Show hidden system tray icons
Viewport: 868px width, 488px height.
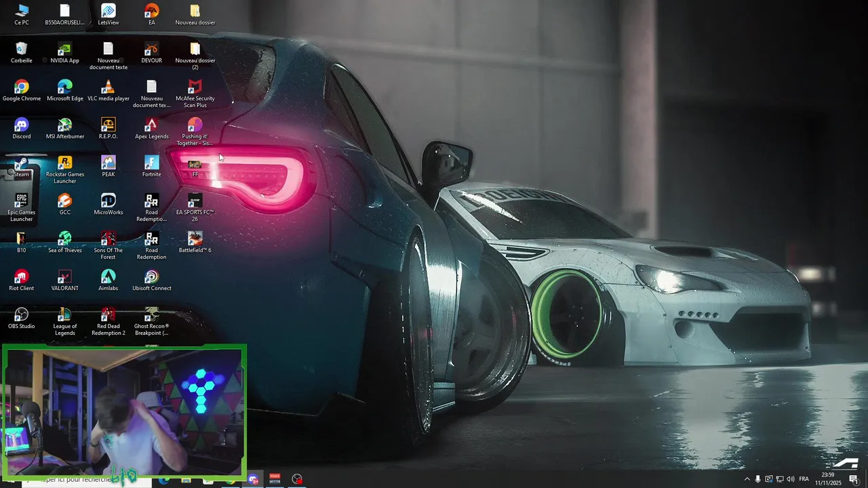pyautogui.click(x=747, y=479)
